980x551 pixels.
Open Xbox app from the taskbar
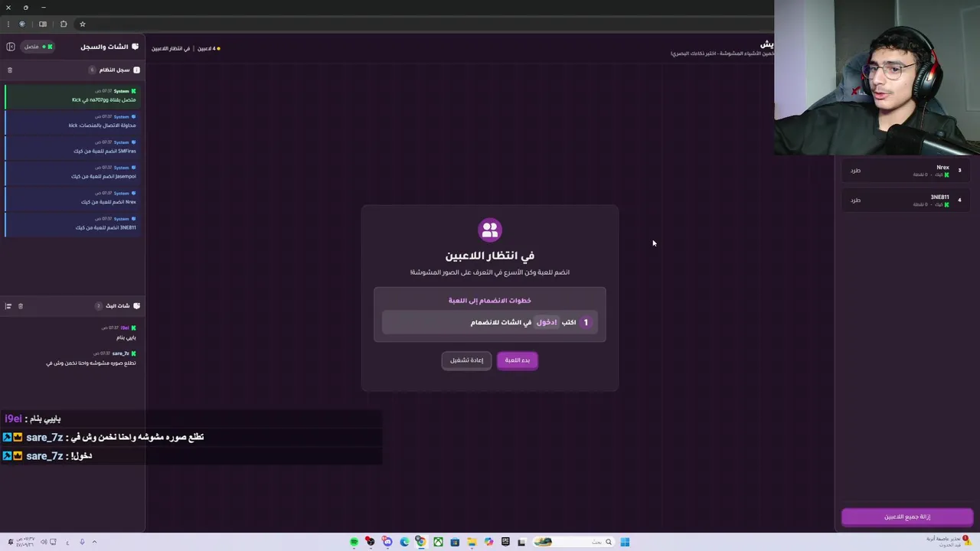tap(438, 542)
